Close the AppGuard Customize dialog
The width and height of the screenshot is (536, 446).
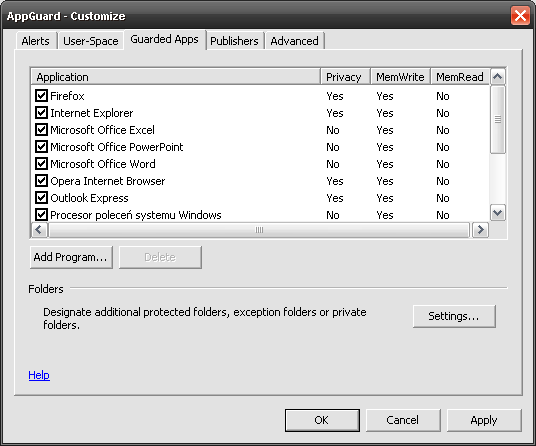pos(520,15)
